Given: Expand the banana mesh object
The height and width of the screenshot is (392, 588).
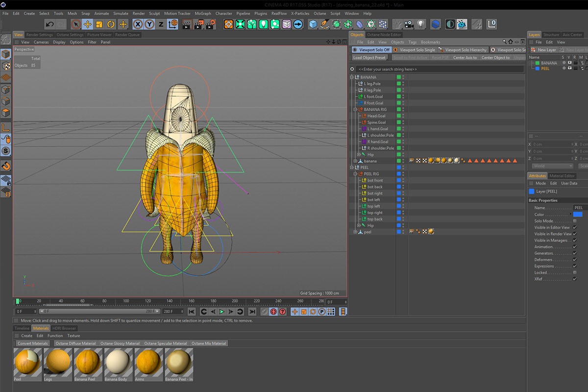Looking at the screenshot, I should [x=355, y=161].
